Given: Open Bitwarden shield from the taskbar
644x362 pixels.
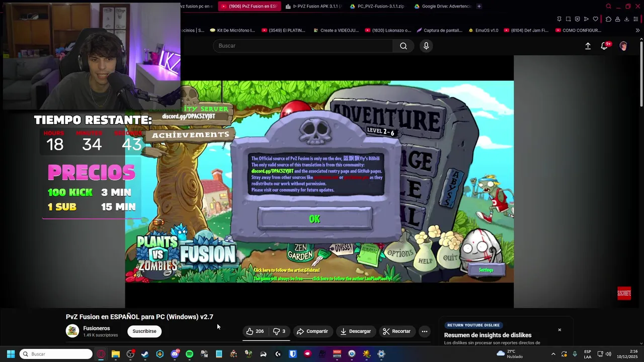Looking at the screenshot, I should click(292, 354).
